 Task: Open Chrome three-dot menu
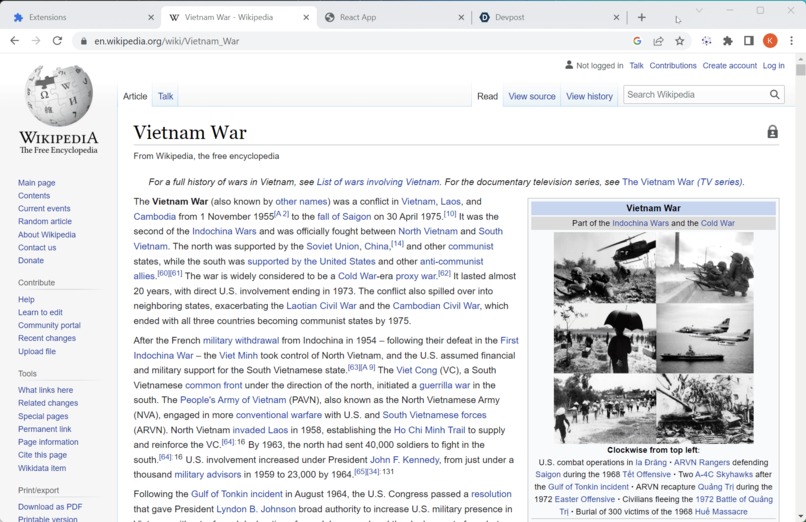[791, 41]
